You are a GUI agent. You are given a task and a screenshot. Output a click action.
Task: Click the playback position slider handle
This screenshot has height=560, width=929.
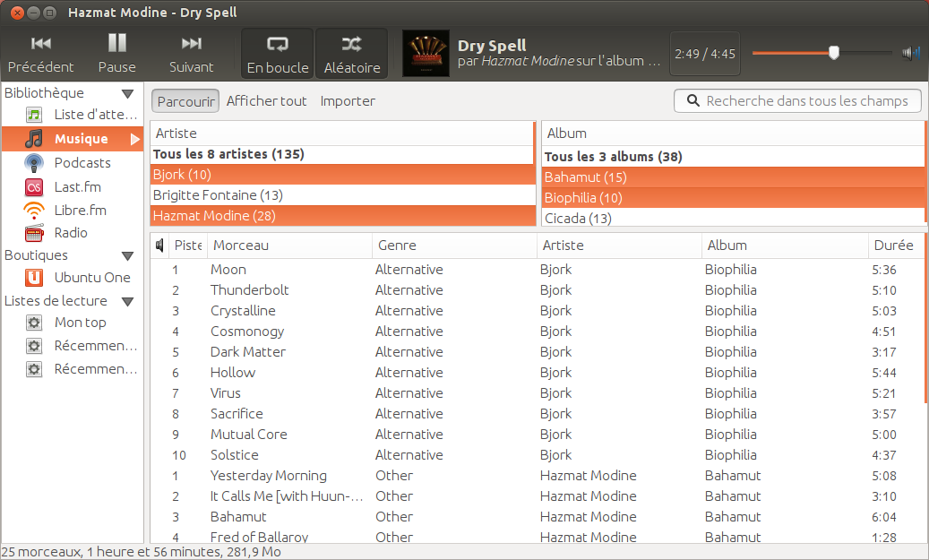click(834, 53)
